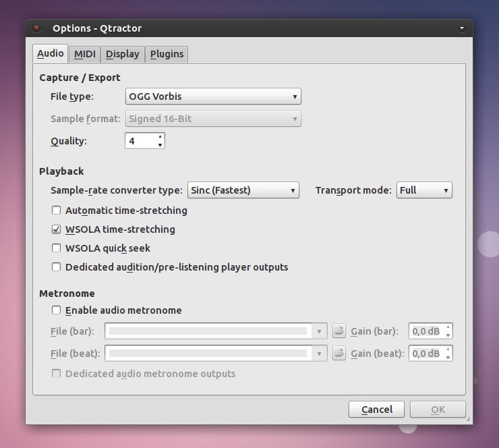The image size is (499, 448).
Task: Click the Quality value field
Action: [141, 141]
